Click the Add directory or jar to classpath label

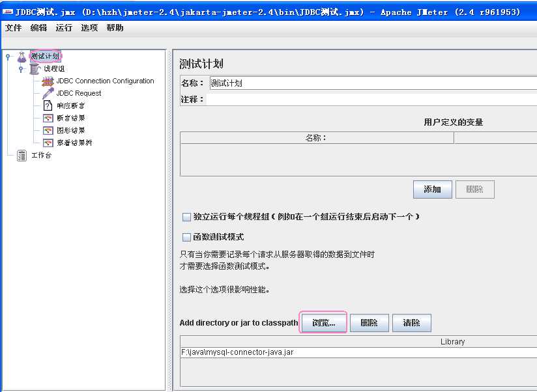pos(239,323)
